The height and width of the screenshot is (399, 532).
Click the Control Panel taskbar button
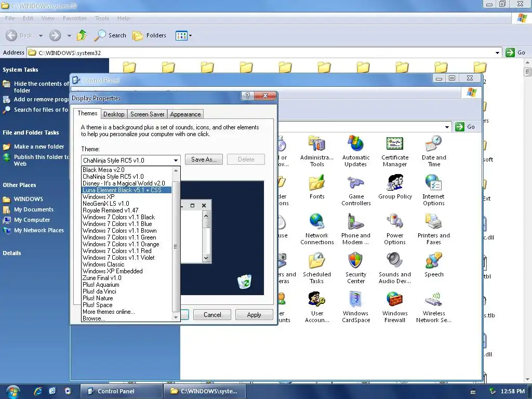click(x=121, y=391)
